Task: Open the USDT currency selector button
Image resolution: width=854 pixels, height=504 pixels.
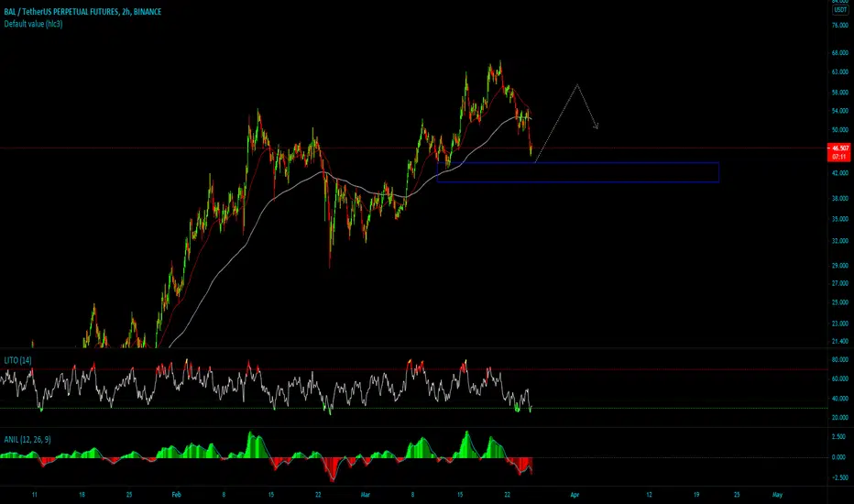Action: click(x=840, y=10)
